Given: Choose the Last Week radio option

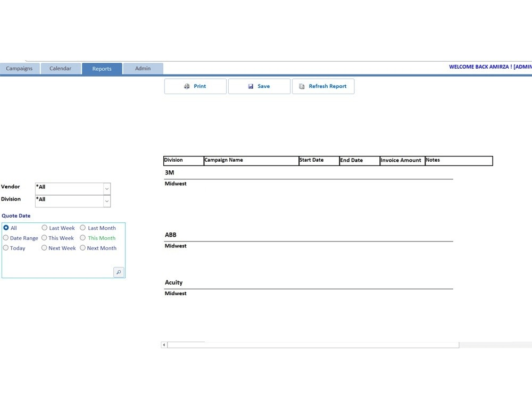Looking at the screenshot, I should 45,228.
